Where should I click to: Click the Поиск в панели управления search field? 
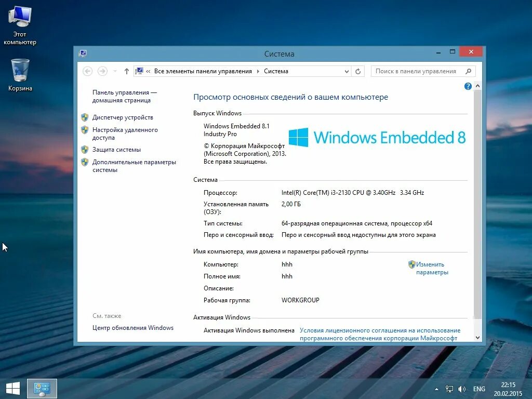coord(418,71)
